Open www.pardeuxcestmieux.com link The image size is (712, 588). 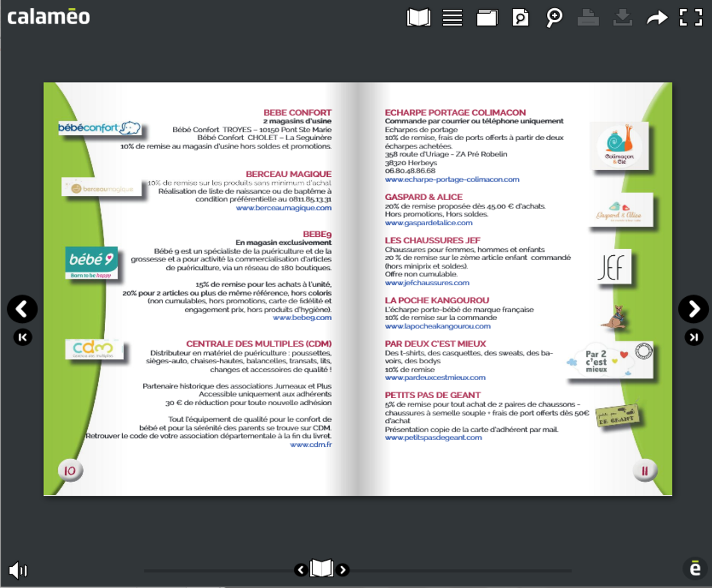coord(435,377)
